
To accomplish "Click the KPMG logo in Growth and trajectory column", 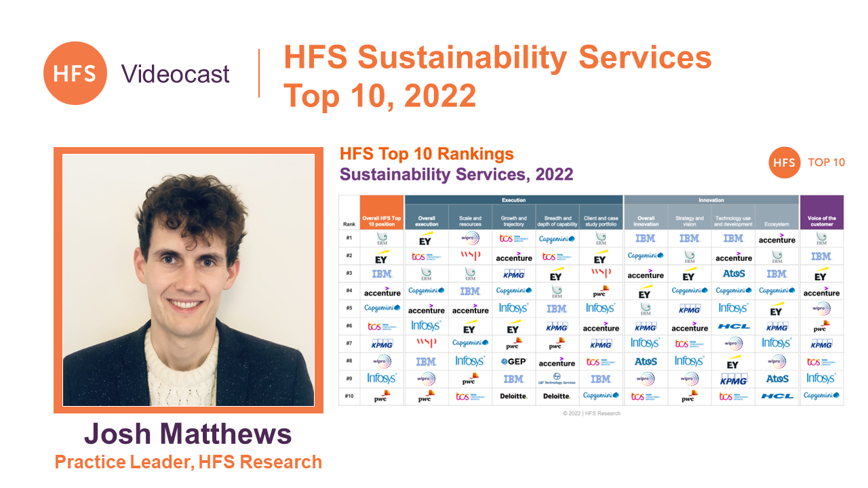I will 513,274.
